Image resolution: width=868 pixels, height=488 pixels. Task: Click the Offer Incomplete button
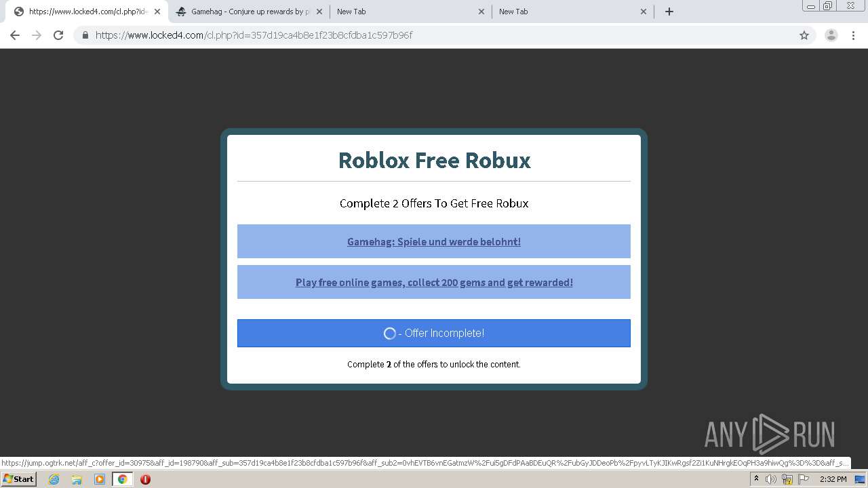pyautogui.click(x=434, y=333)
